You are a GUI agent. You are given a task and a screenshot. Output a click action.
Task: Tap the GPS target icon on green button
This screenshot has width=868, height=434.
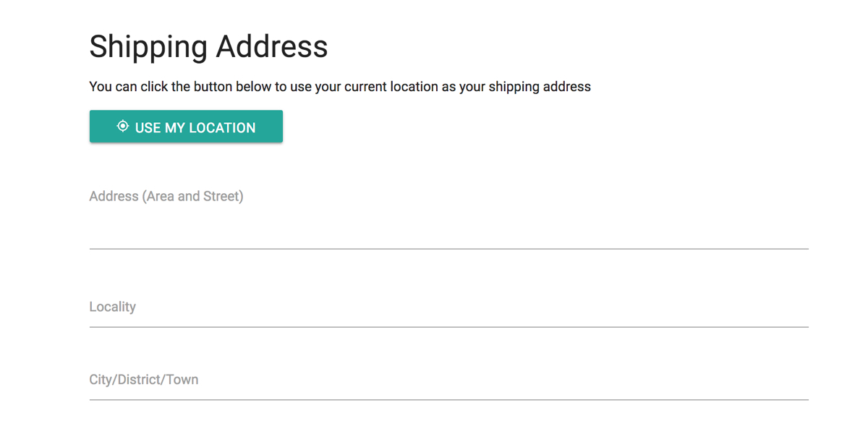pos(123,127)
